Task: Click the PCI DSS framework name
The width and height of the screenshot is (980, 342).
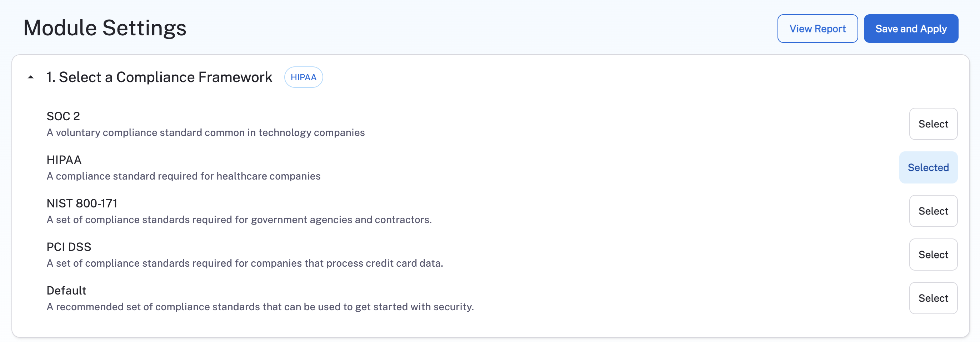Action: [x=69, y=247]
